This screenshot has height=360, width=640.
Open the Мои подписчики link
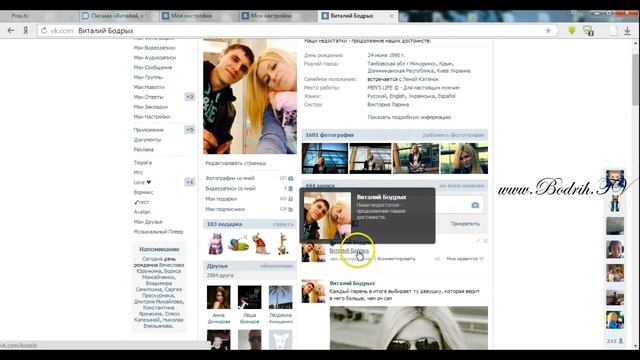[x=225, y=209]
